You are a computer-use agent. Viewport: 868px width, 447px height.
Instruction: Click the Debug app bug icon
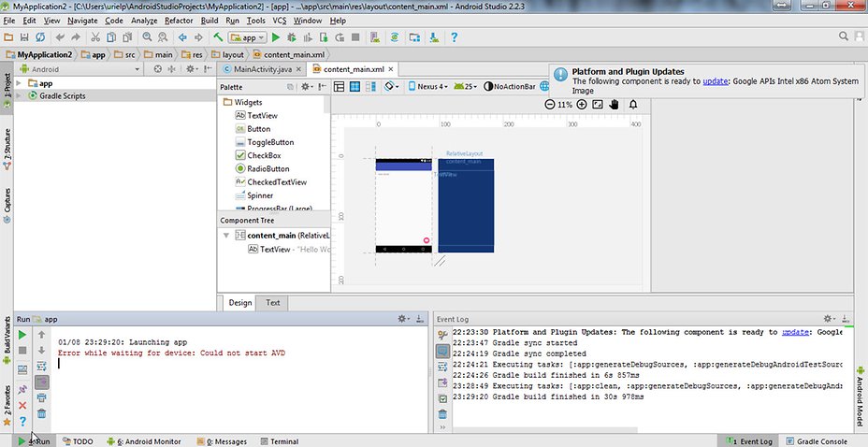(292, 37)
